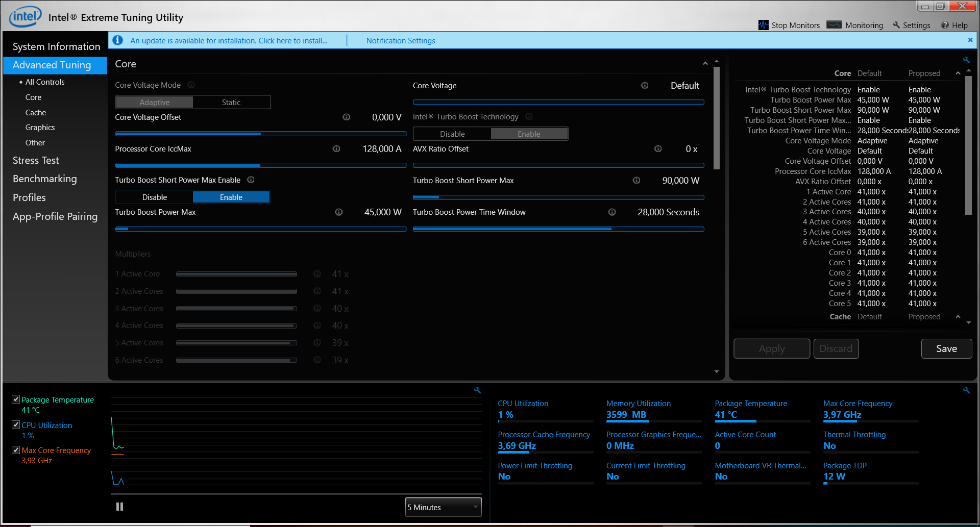Click the Apply button

[x=772, y=348]
